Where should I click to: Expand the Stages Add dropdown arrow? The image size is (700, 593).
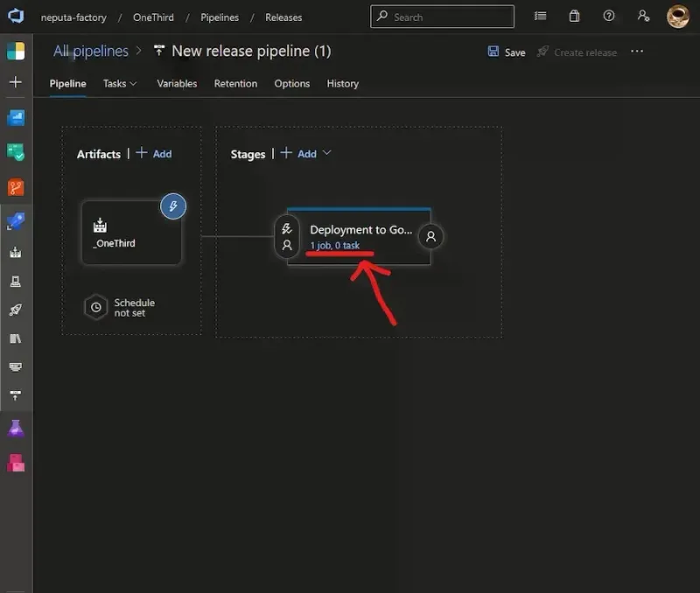[x=327, y=153]
